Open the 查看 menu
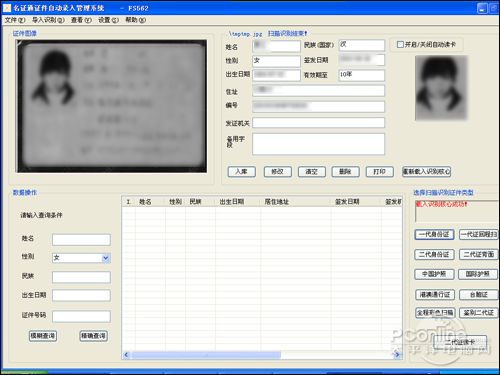This screenshot has width=500, height=375. tap(81, 20)
